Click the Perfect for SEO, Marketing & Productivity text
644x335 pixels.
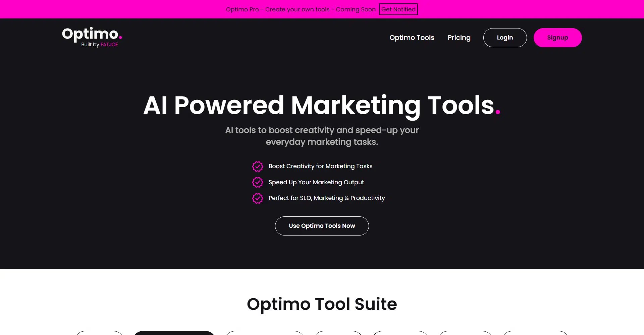click(326, 198)
